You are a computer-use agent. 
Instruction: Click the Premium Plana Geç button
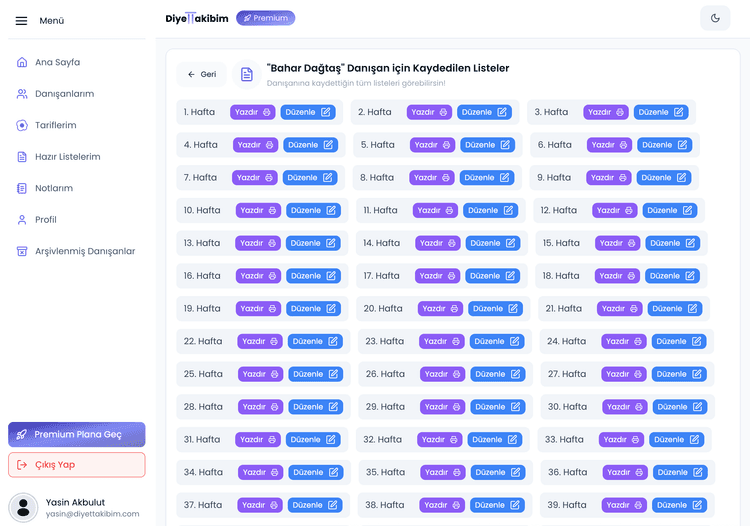coord(77,435)
